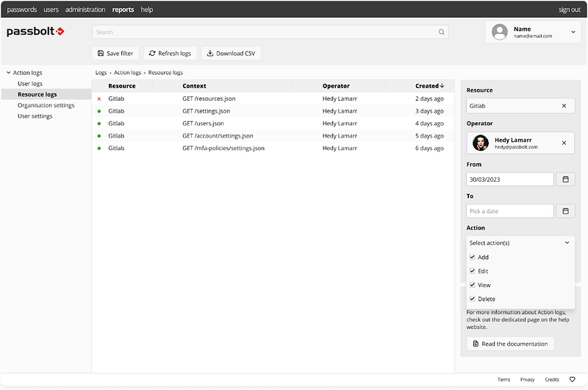Click the user avatar icon in profile box
This screenshot has height=390, width=588.
point(500,32)
